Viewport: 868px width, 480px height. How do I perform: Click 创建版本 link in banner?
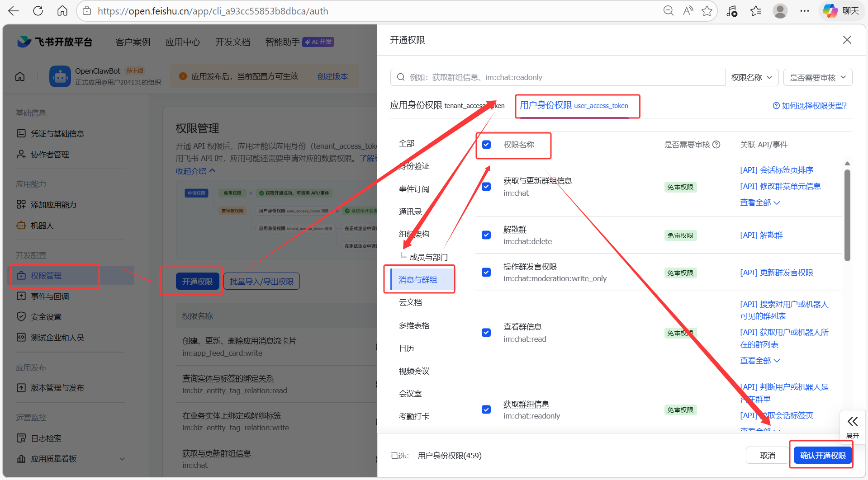tap(332, 76)
